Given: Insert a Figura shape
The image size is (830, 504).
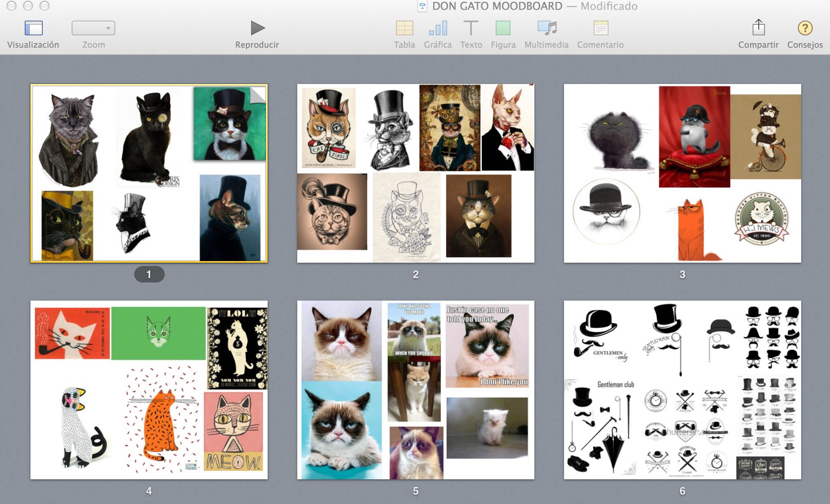Looking at the screenshot, I should point(503,28).
